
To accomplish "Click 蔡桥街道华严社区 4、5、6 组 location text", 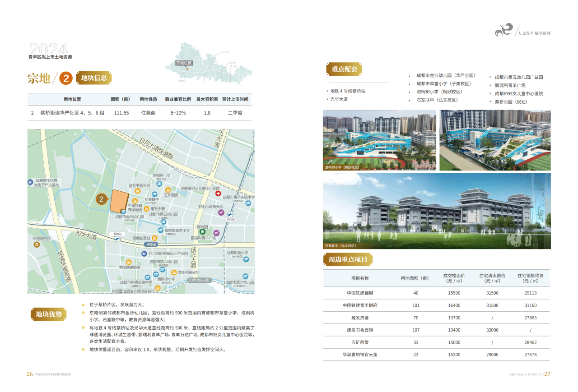I will point(72,113).
